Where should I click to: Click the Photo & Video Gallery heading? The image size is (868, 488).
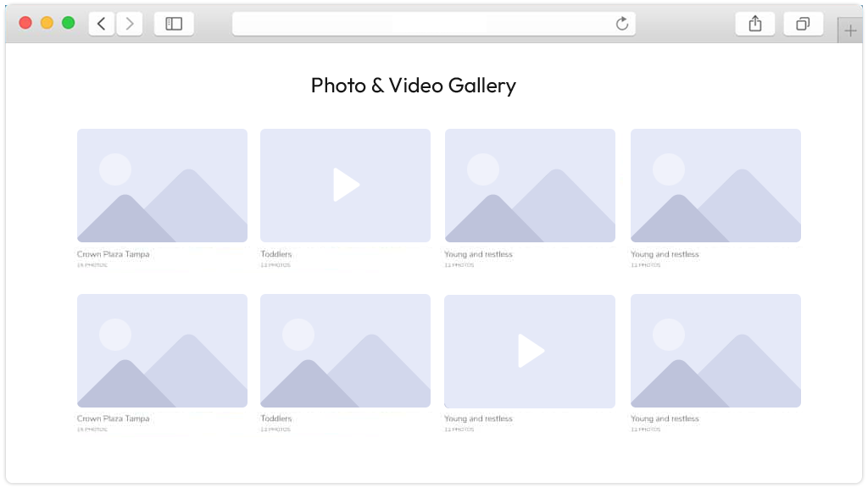414,85
